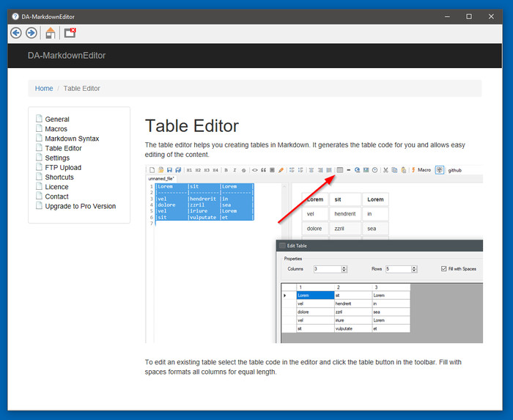Select the highlighted Lorem cell in Edit Table grid
Viewport: 513px width, 420px height.
[315, 295]
